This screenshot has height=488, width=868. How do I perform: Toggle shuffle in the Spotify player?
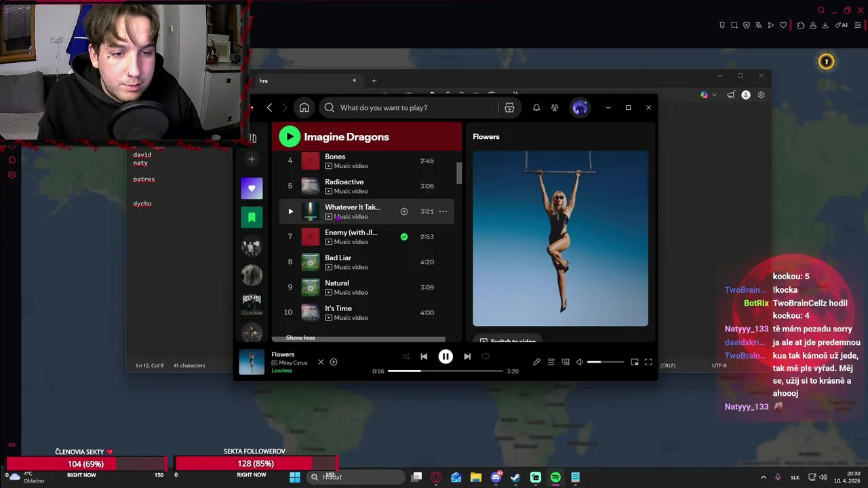point(406,357)
